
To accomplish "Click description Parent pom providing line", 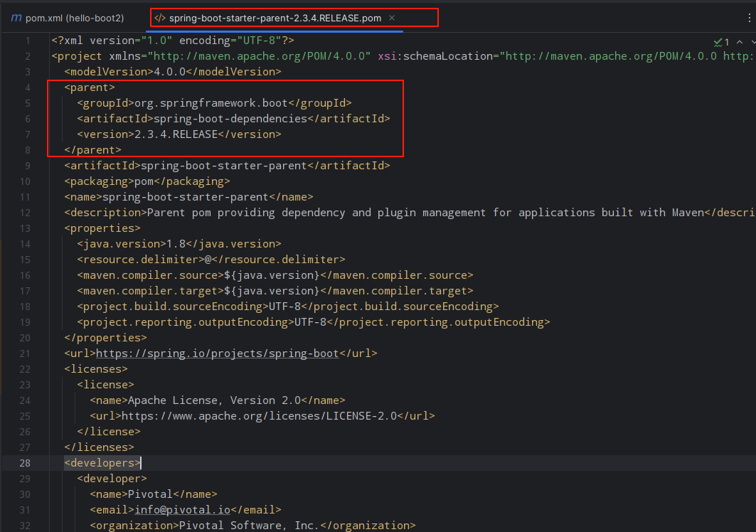I will click(410, 213).
